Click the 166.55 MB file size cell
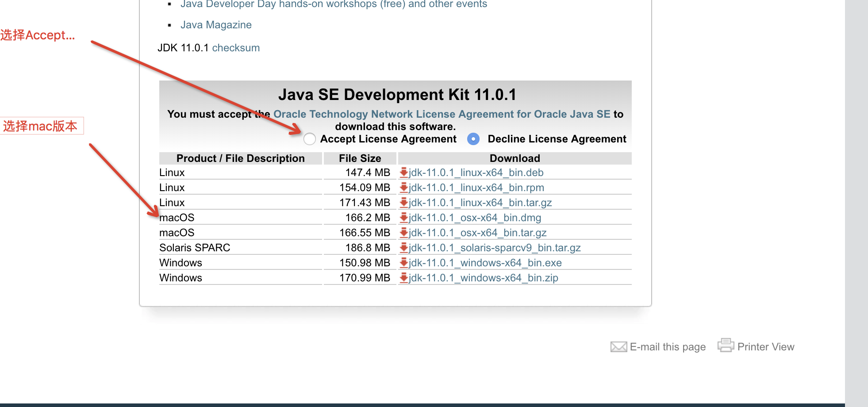 click(360, 233)
